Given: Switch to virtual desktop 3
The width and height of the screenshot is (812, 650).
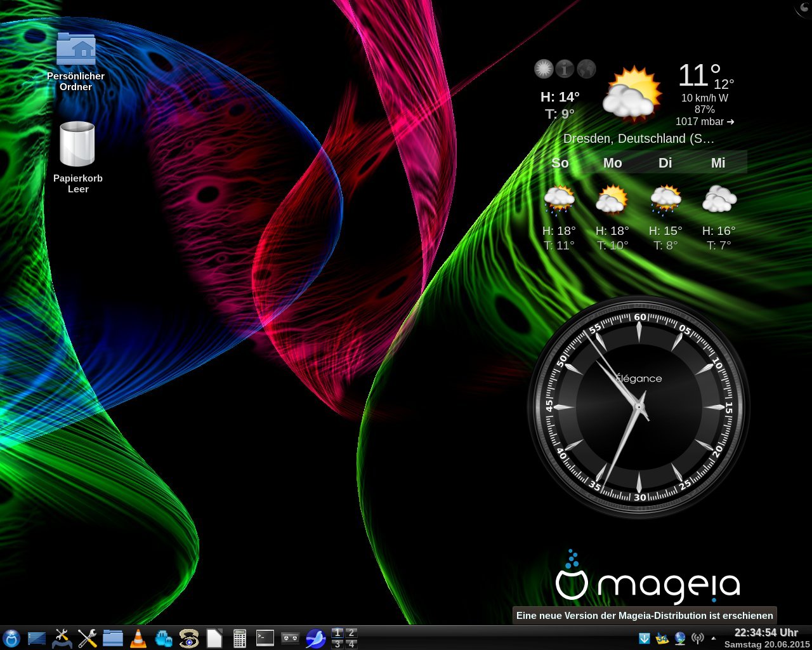Looking at the screenshot, I should 337,644.
